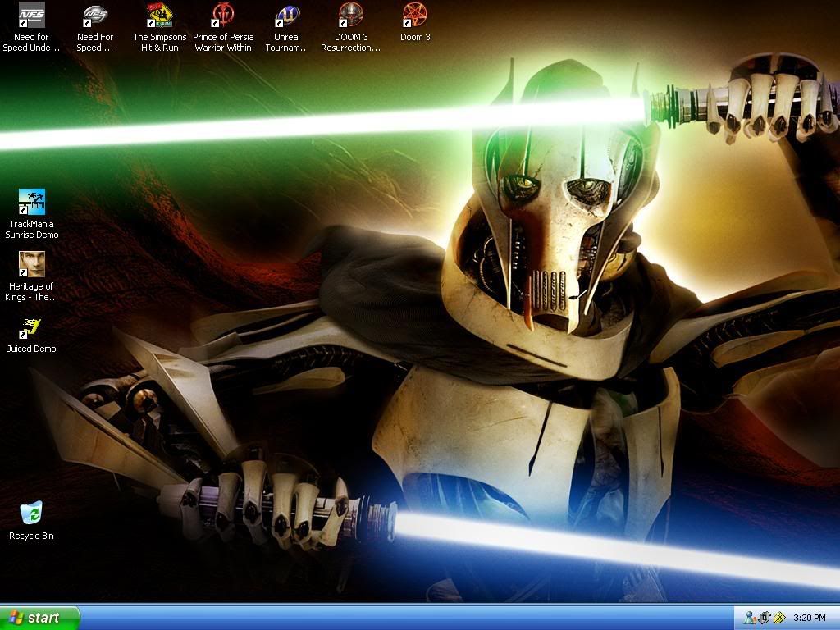Select the Recycle Bin icon
840x630 pixels.
pos(31,514)
